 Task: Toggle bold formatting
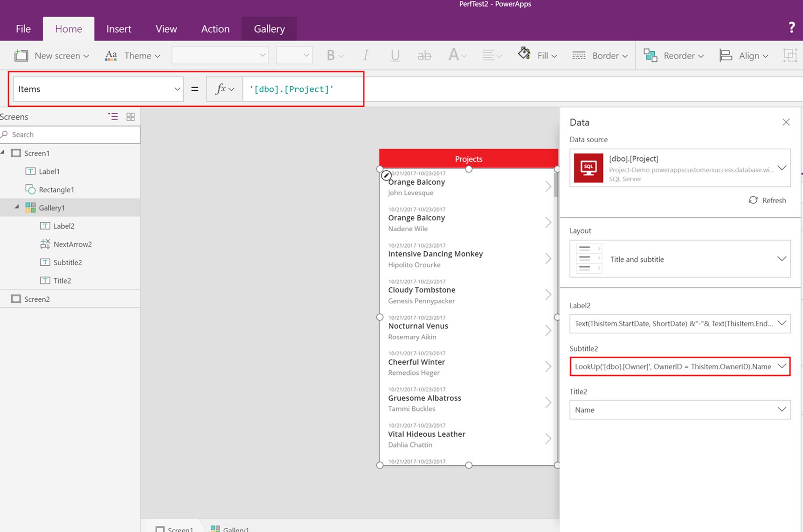tap(332, 55)
